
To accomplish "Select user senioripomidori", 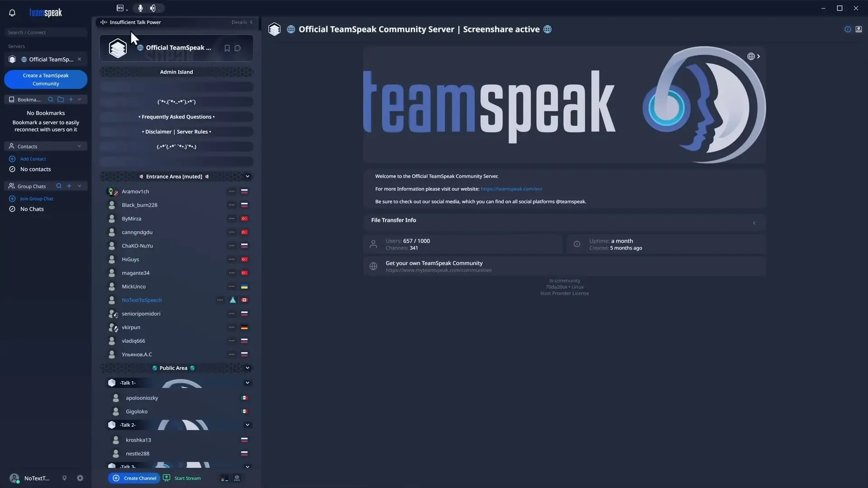I will click(141, 314).
